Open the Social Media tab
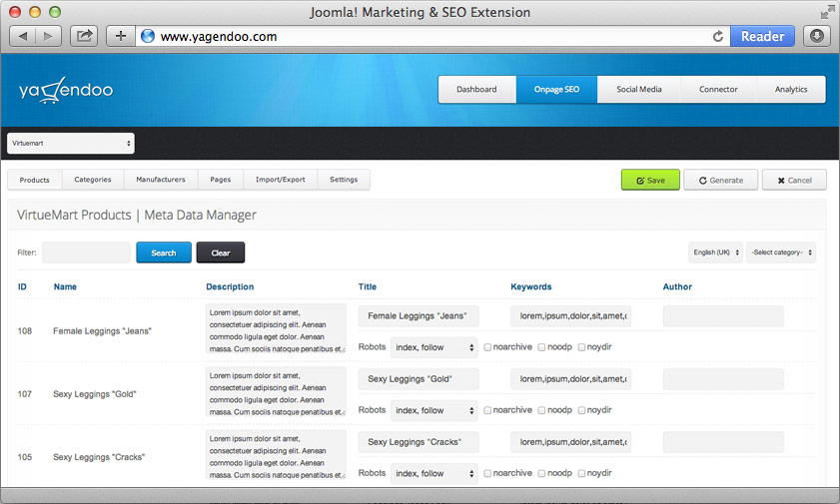This screenshot has width=840, height=504. pos(639,90)
